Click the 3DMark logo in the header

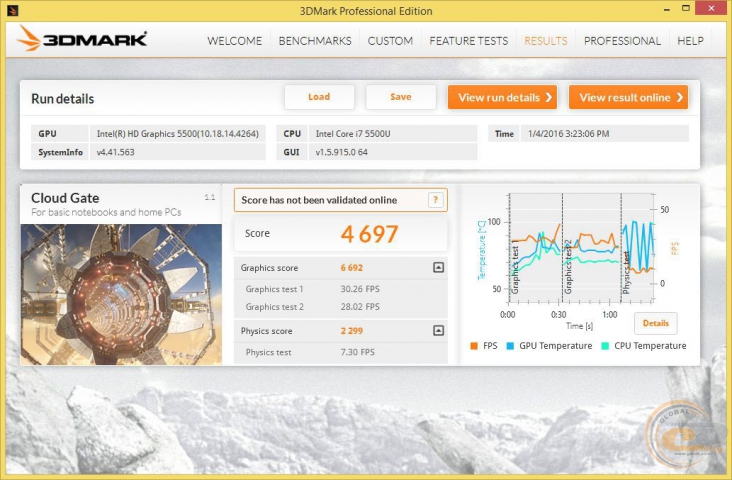click(x=82, y=39)
